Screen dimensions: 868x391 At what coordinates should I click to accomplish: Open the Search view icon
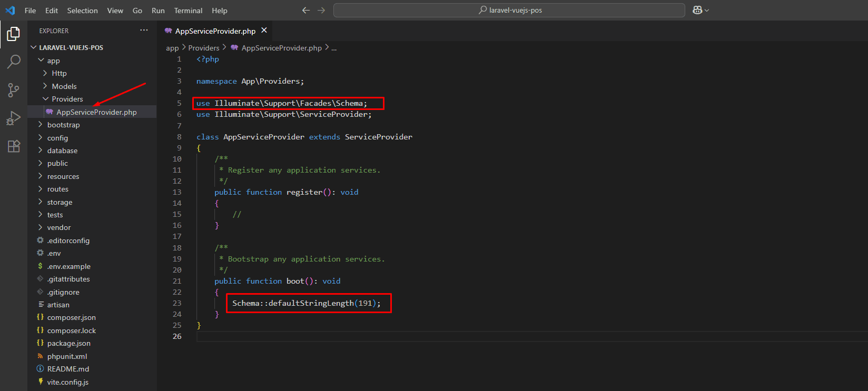14,62
